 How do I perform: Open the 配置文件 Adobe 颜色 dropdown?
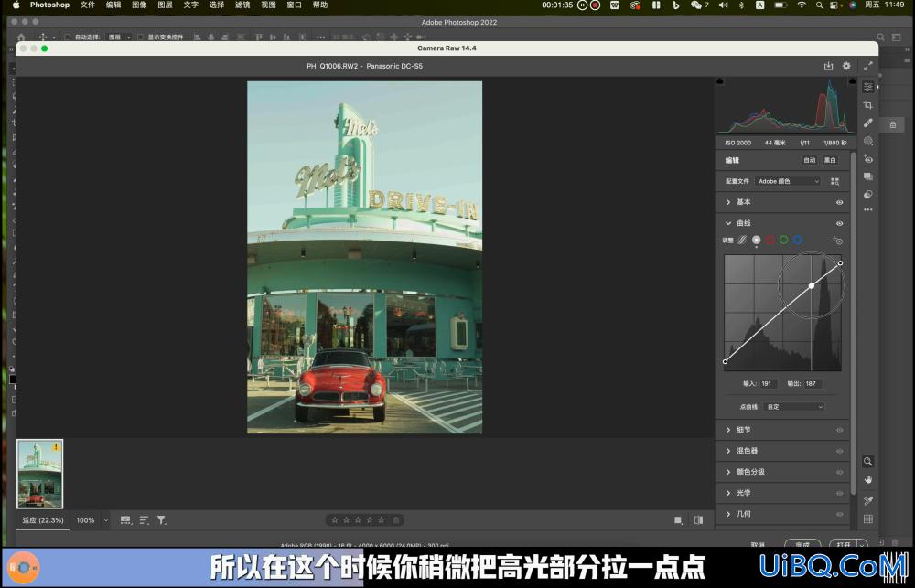point(788,181)
